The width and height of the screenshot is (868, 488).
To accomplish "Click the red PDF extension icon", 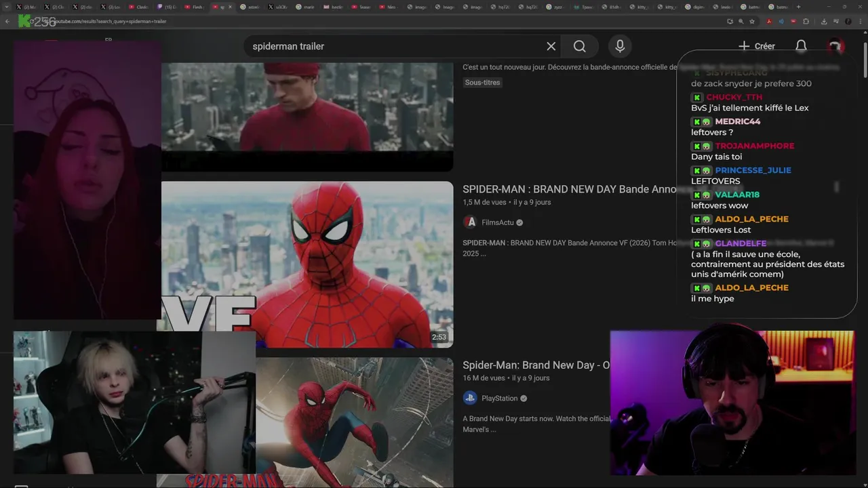I will (x=769, y=22).
